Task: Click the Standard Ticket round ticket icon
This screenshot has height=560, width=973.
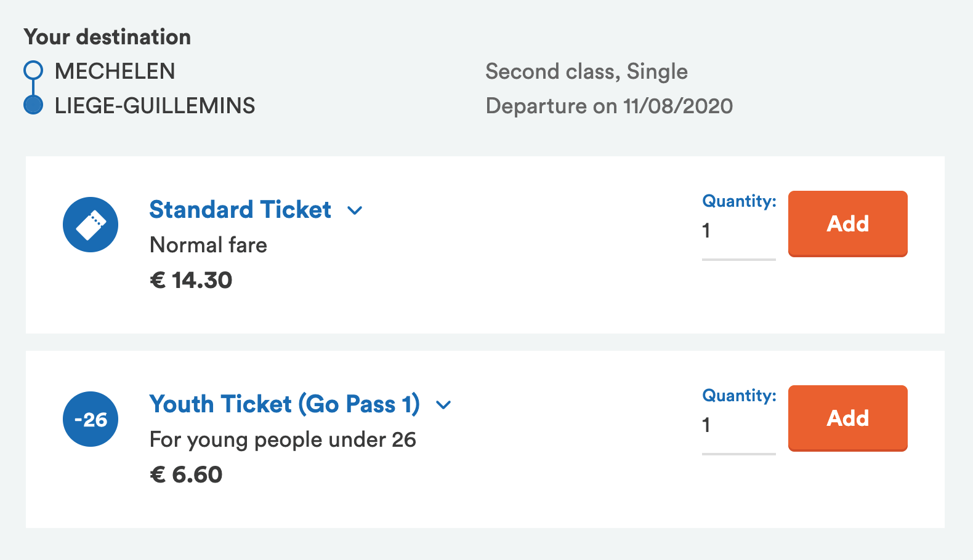Action: (91, 225)
